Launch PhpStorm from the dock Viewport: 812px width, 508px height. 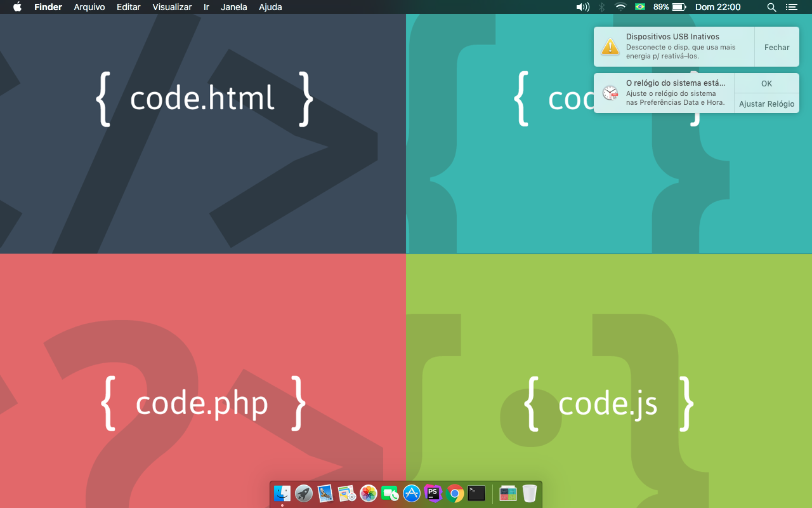click(433, 493)
